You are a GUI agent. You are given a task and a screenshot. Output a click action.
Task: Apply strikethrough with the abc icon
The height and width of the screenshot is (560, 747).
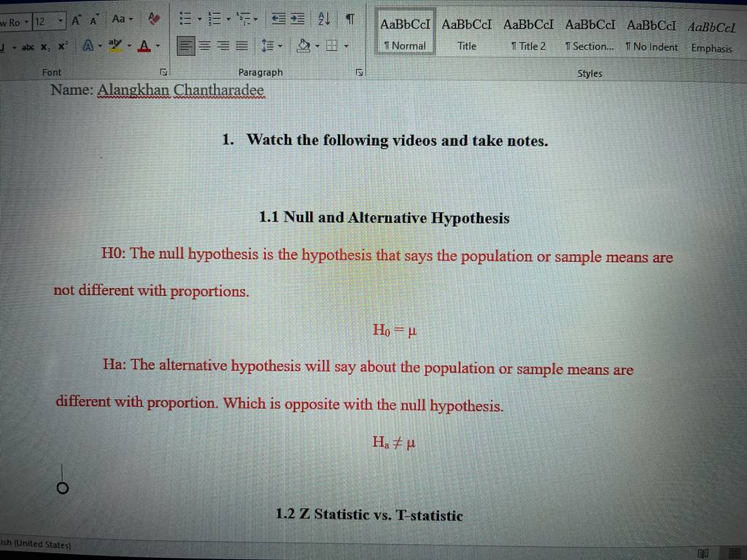(28, 47)
